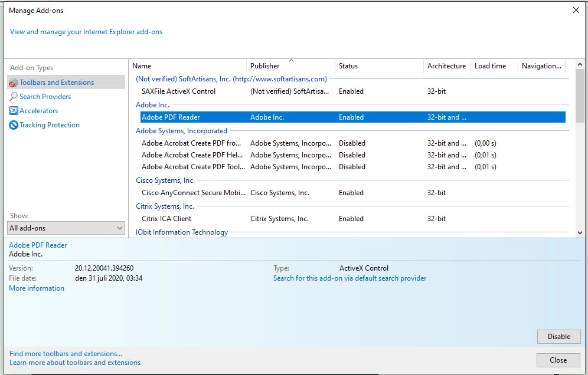
Task: Open Find more toolbars and extensions link
Action: (66, 354)
